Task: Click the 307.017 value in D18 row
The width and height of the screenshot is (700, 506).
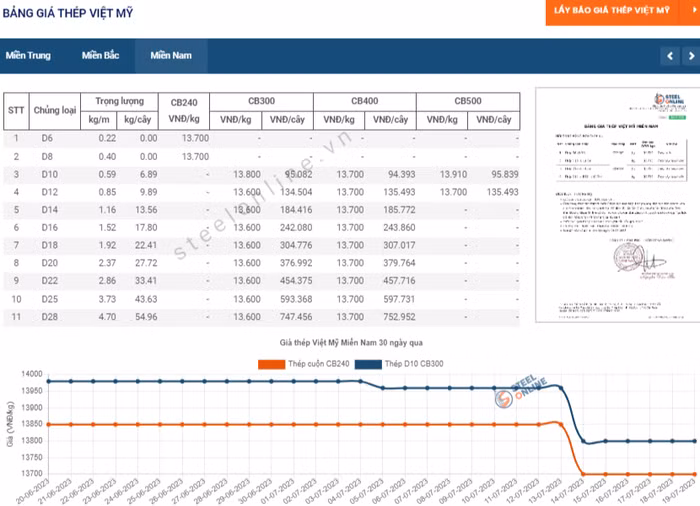Action: coord(399,245)
